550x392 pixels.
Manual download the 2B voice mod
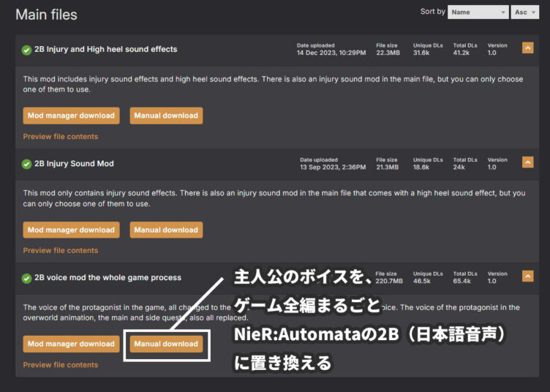166,344
